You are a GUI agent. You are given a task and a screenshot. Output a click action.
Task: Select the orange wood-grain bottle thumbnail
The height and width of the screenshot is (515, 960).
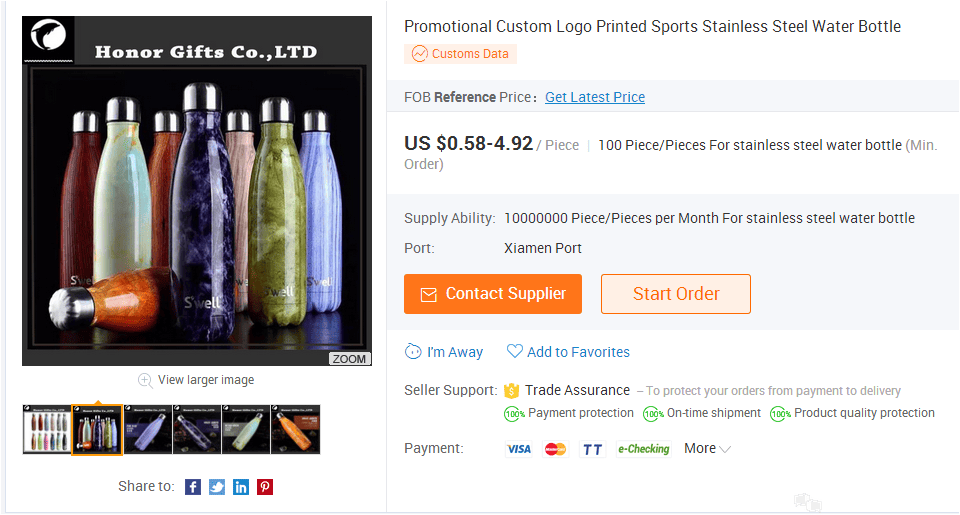(296, 430)
